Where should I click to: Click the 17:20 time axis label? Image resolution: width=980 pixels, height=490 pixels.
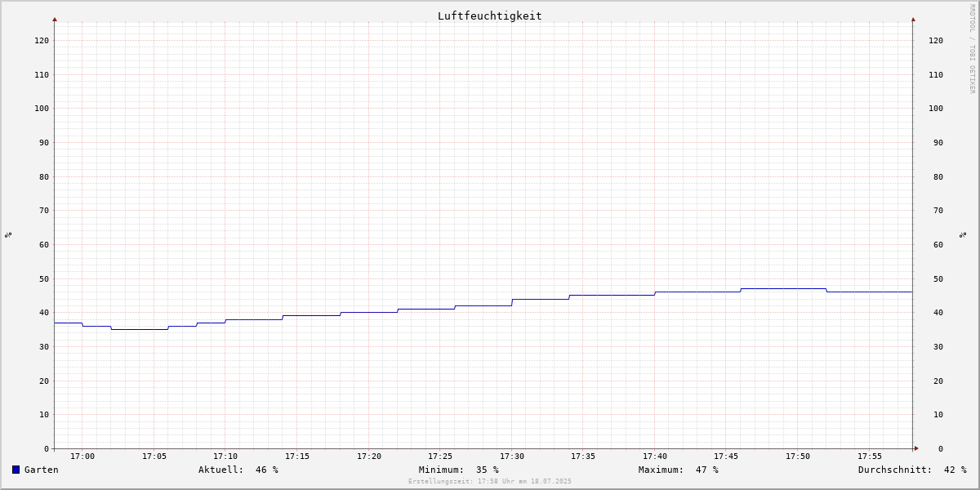(369, 457)
